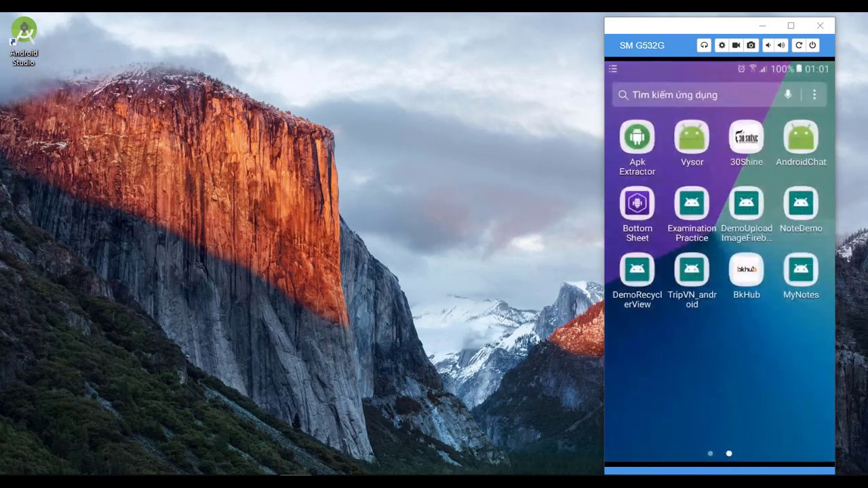868x488 pixels.
Task: Open the 30Shine app
Action: (x=747, y=143)
